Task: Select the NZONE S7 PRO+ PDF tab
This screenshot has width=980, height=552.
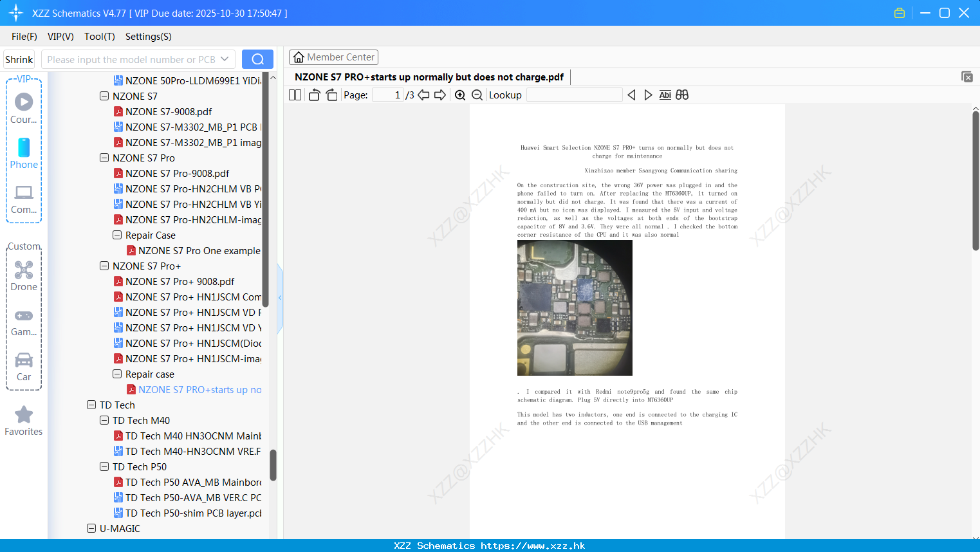Action: 429,77
